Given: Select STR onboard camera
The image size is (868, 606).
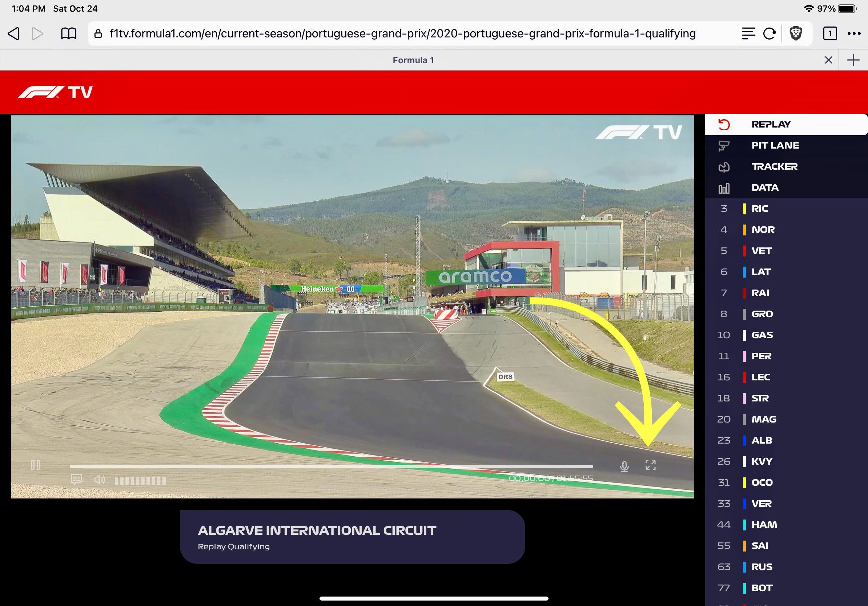Looking at the screenshot, I should coord(786,398).
